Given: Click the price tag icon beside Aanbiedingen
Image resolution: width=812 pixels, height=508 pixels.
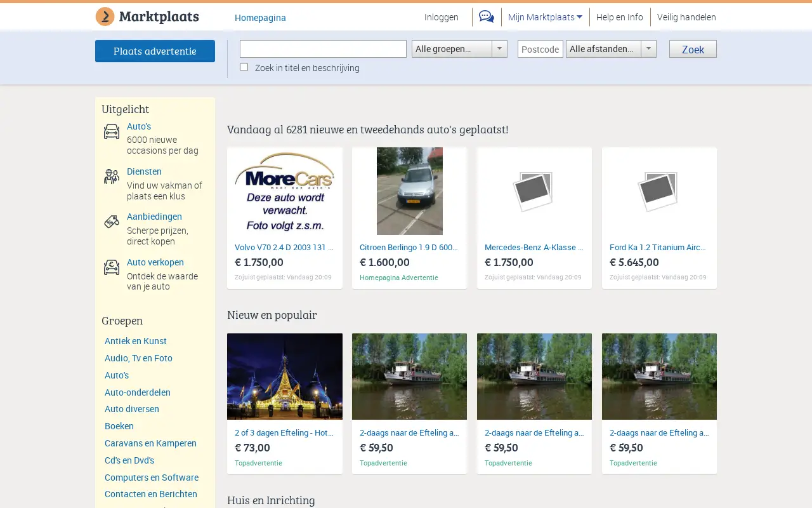Looking at the screenshot, I should (112, 222).
